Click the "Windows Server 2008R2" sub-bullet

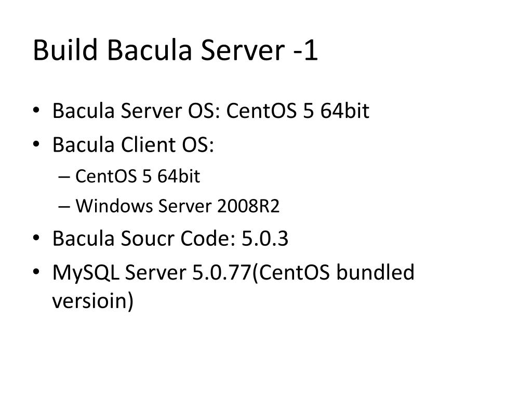[x=178, y=206]
